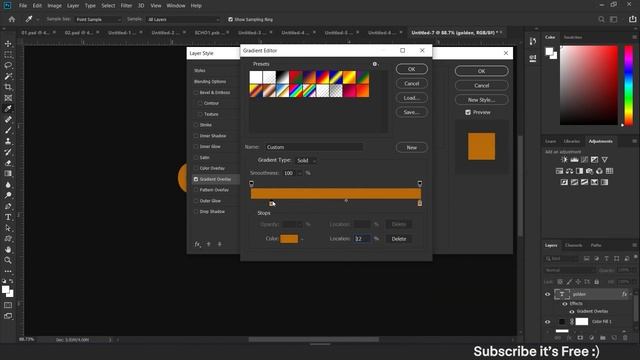The height and width of the screenshot is (360, 640).
Task: Click the vertical hue slider in Color panel
Action: point(629,85)
